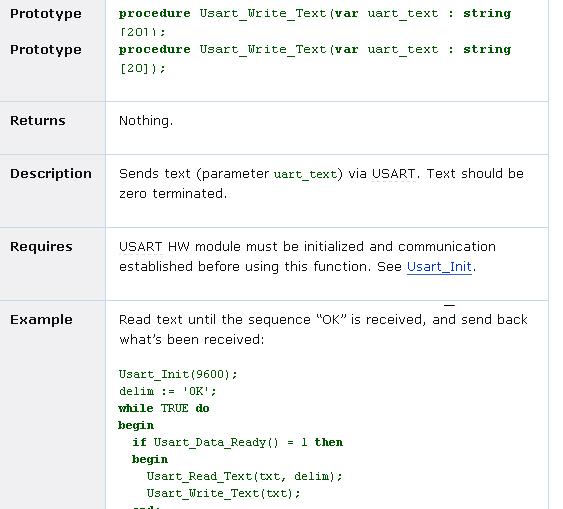Image resolution: width=563 pixels, height=509 pixels.
Task: Click the delim := 'OK'; code line
Action: coord(168,391)
